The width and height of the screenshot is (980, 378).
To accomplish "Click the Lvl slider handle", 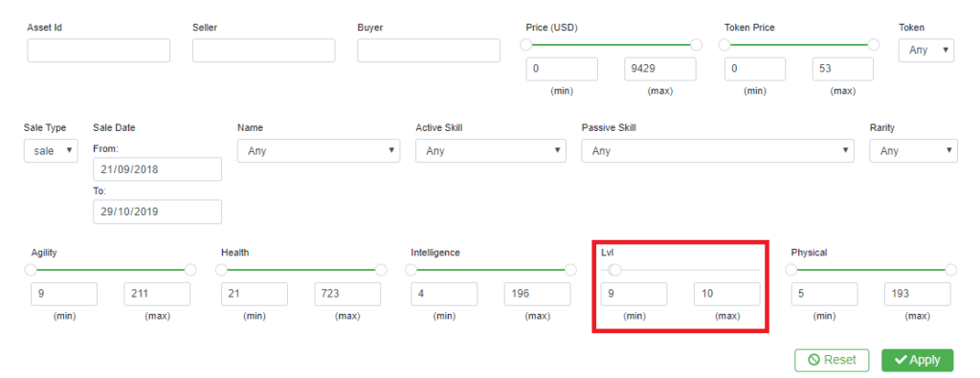I will [615, 270].
